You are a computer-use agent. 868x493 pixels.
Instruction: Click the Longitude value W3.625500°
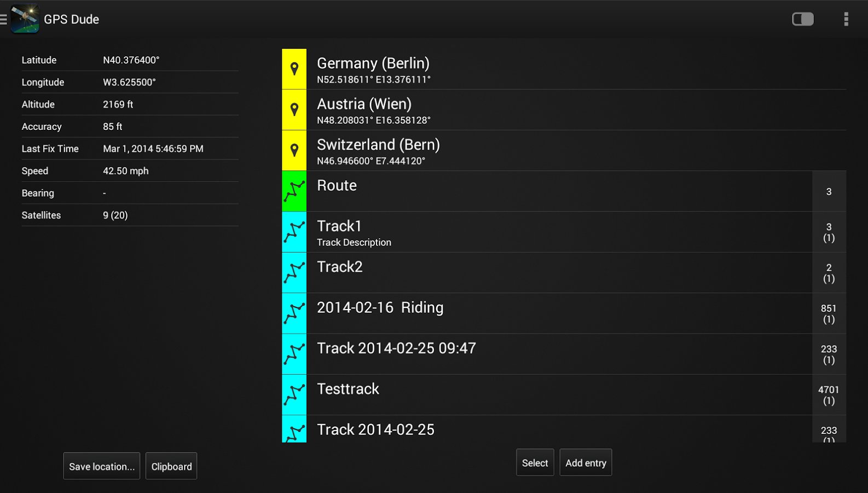tap(130, 82)
